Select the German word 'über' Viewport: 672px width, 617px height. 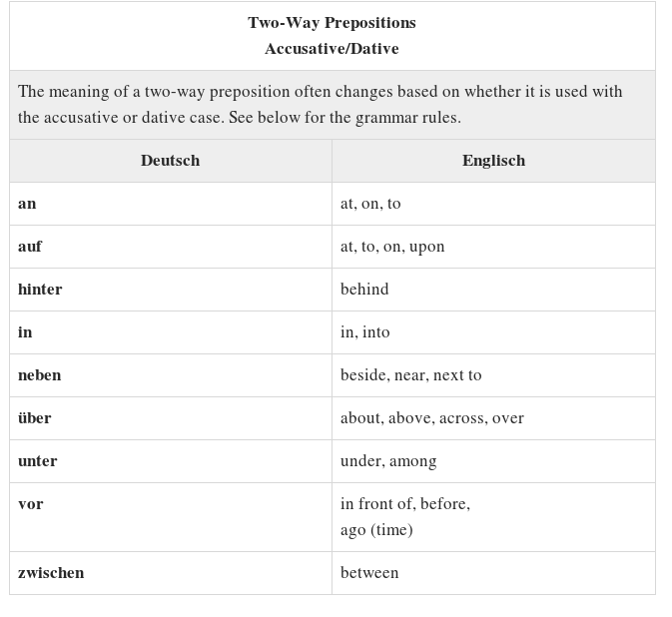[34, 417]
